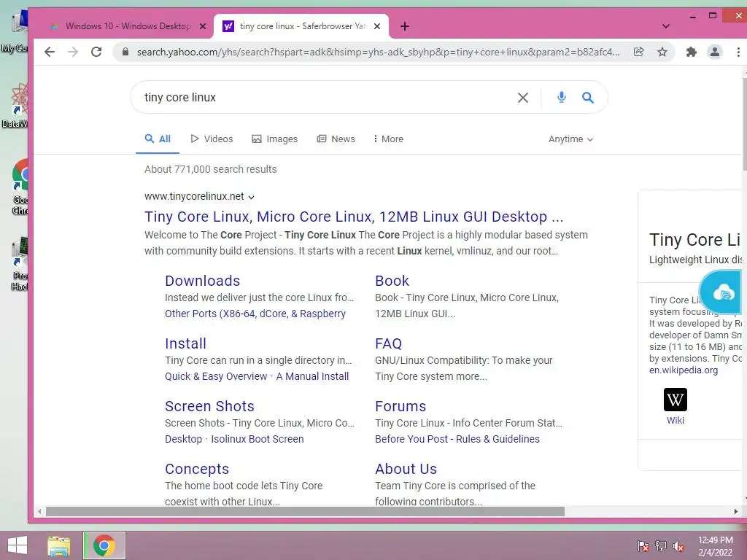
Task: Click the address bar URL
Action: click(x=378, y=52)
